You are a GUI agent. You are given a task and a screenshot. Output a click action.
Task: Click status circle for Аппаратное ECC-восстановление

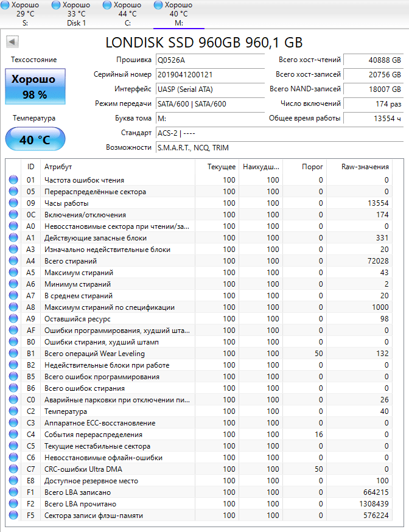click(13, 423)
